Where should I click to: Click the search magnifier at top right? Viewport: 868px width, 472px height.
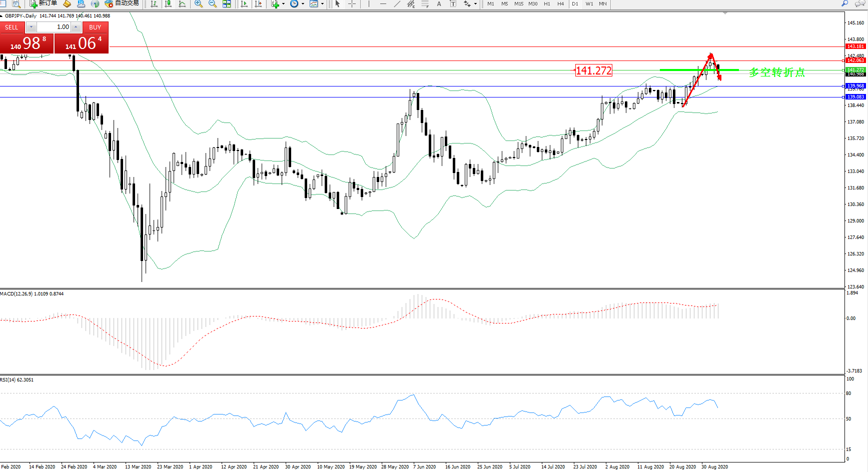845,3
